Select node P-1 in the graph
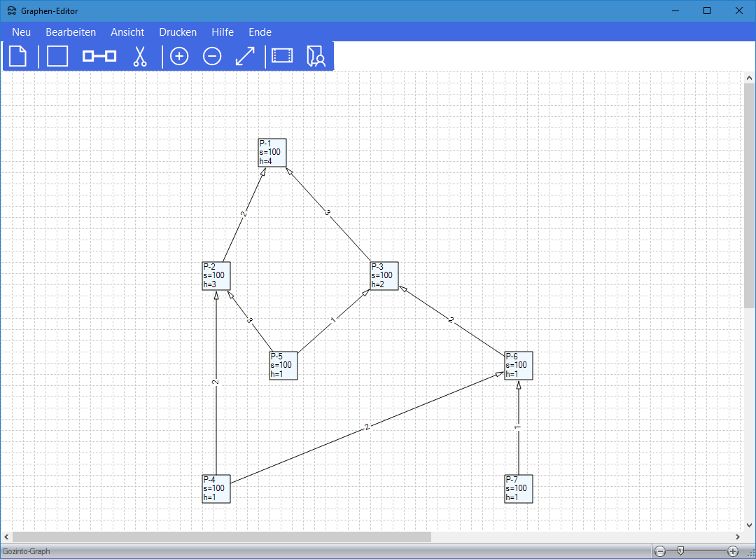This screenshot has width=756, height=559. pos(272,153)
